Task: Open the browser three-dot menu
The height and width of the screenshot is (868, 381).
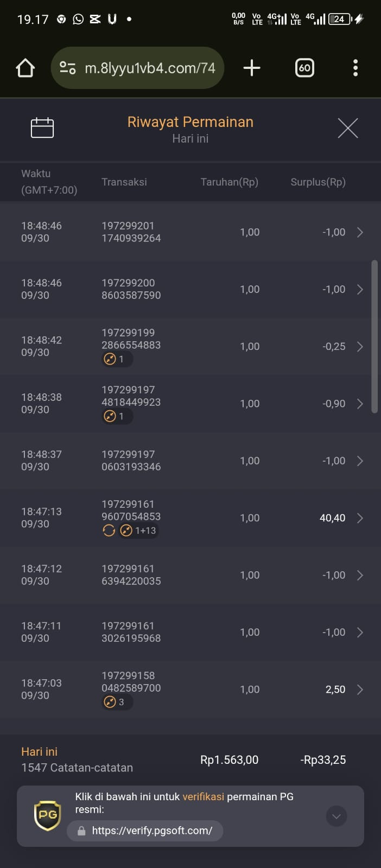Action: coord(355,68)
